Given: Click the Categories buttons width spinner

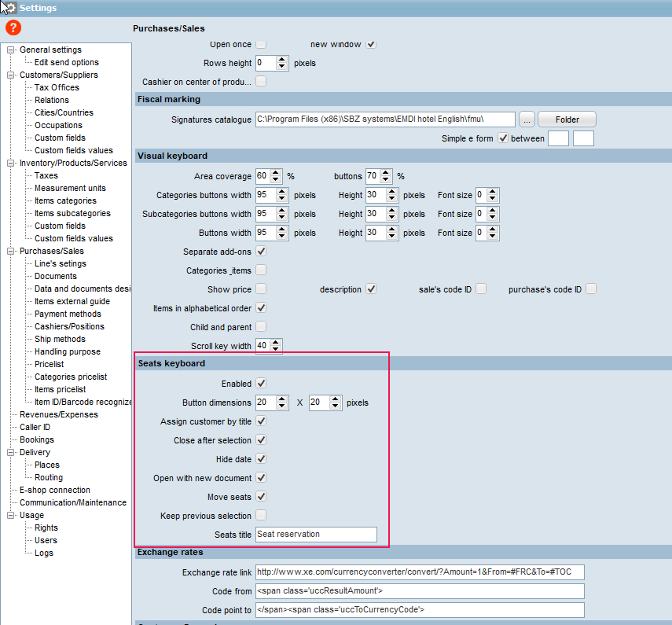Looking at the screenshot, I should [x=272, y=195].
